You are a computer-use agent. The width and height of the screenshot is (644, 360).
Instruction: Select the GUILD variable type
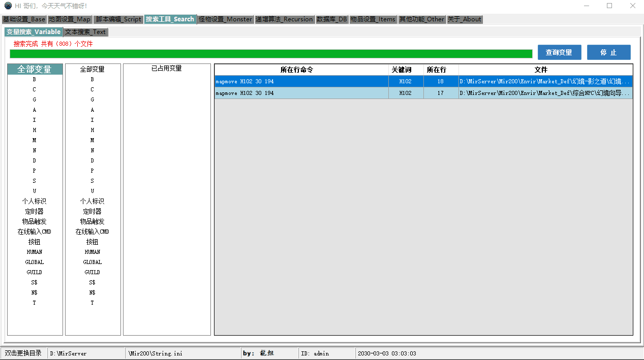pos(34,272)
